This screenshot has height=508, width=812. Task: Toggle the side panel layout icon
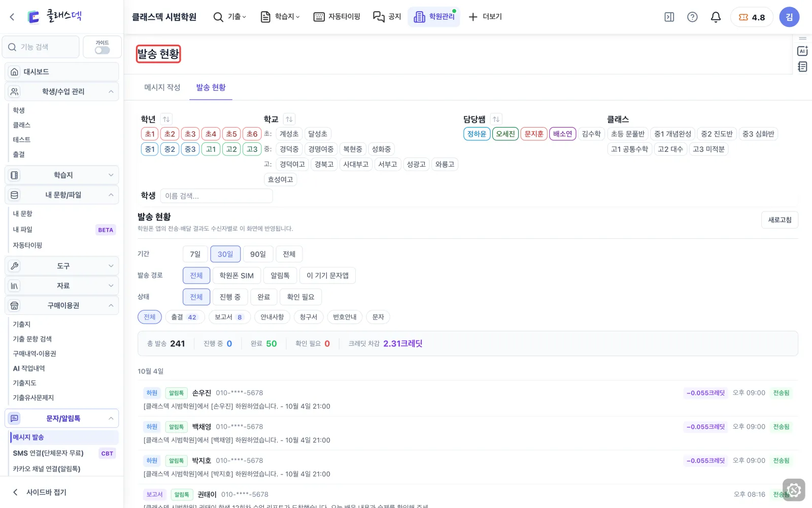669,17
